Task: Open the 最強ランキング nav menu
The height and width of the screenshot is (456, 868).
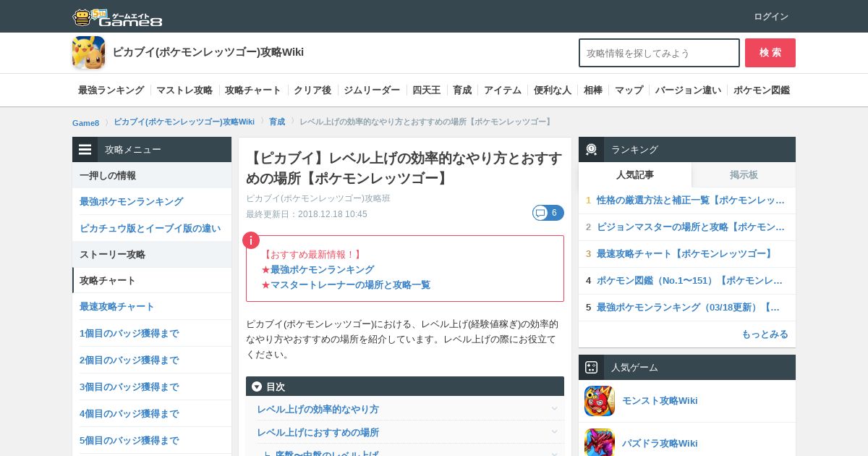Action: (111, 90)
